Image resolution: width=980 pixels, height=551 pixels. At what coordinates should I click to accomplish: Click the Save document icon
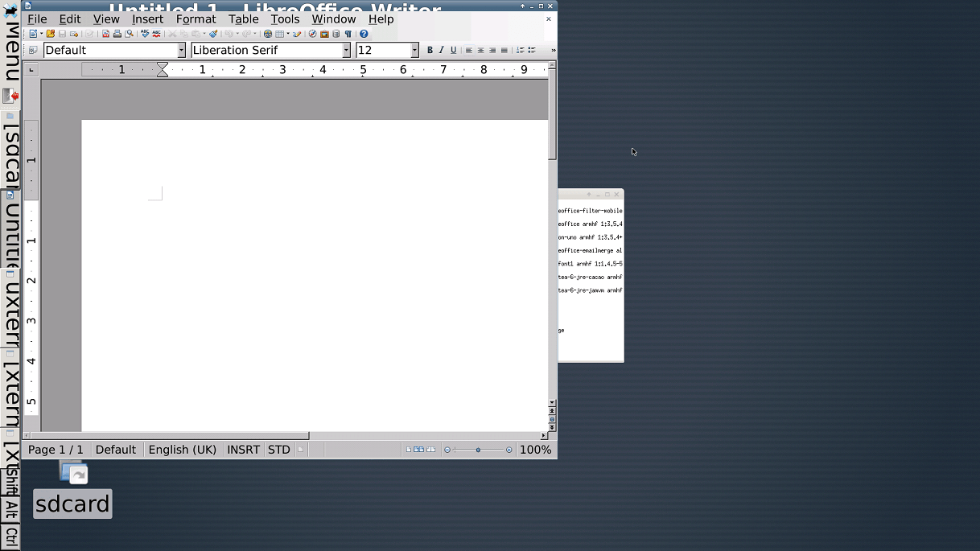click(x=62, y=34)
